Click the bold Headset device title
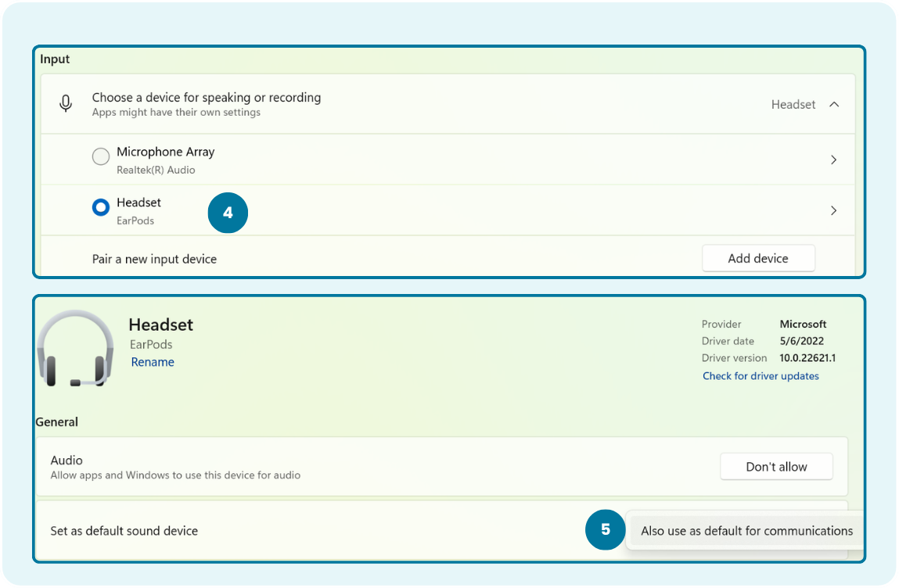 160,324
